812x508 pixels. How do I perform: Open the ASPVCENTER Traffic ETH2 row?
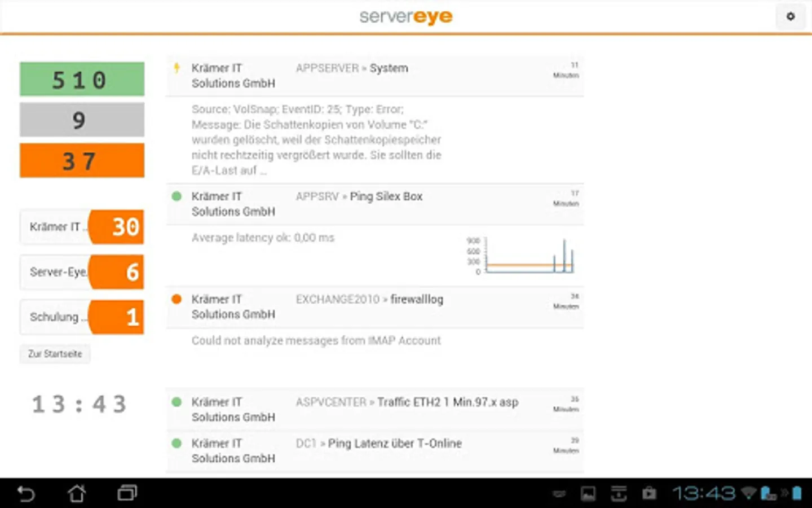[375, 409]
